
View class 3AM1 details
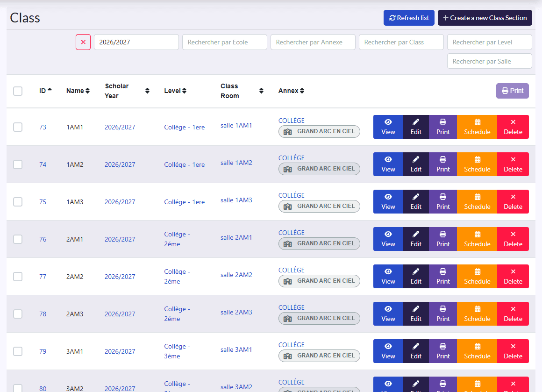pos(388,351)
